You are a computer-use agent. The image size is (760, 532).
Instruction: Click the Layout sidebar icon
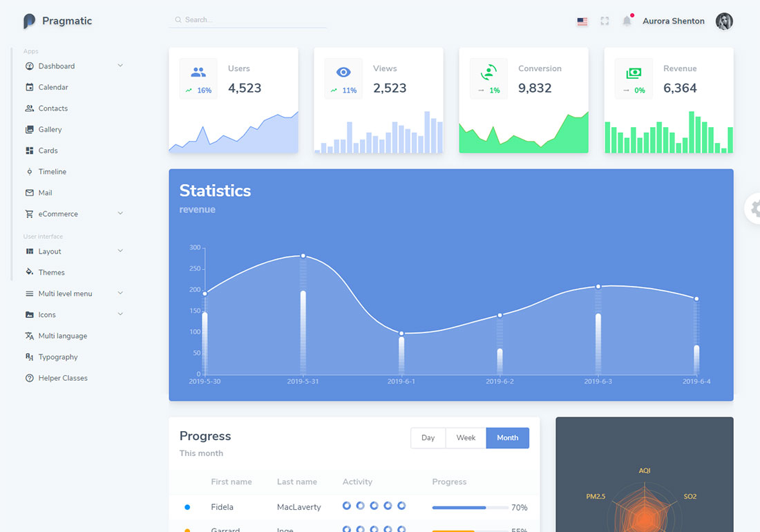[30, 251]
